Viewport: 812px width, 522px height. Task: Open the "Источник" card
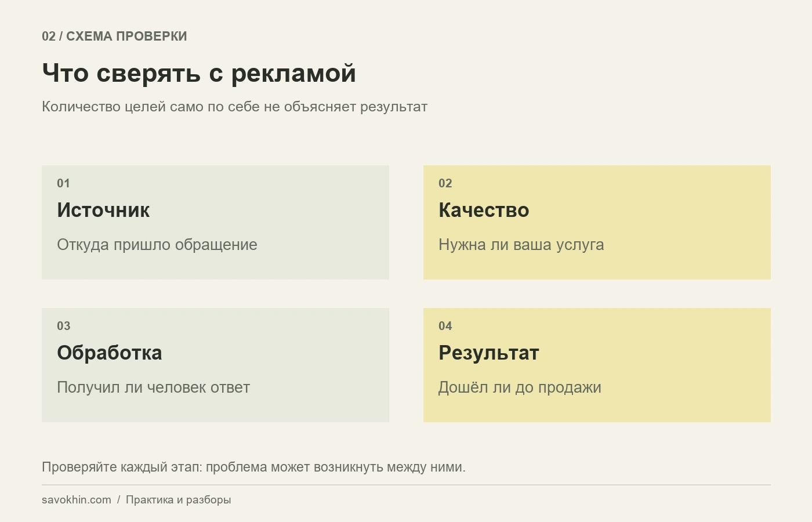click(x=215, y=222)
